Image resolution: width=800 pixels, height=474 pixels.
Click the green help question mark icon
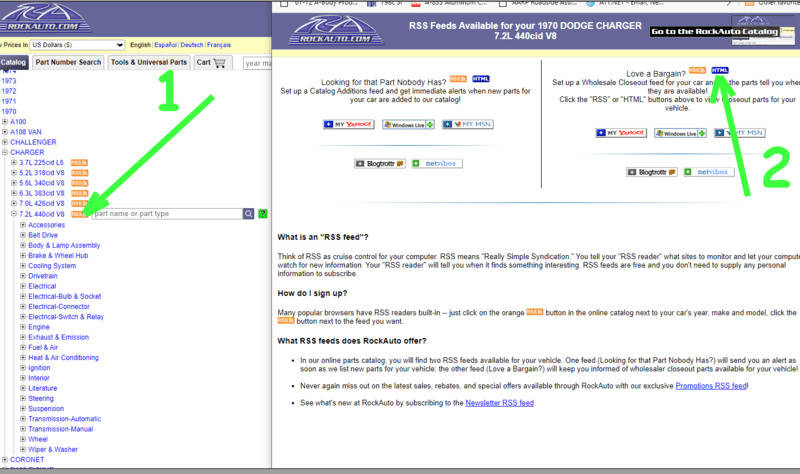click(263, 214)
